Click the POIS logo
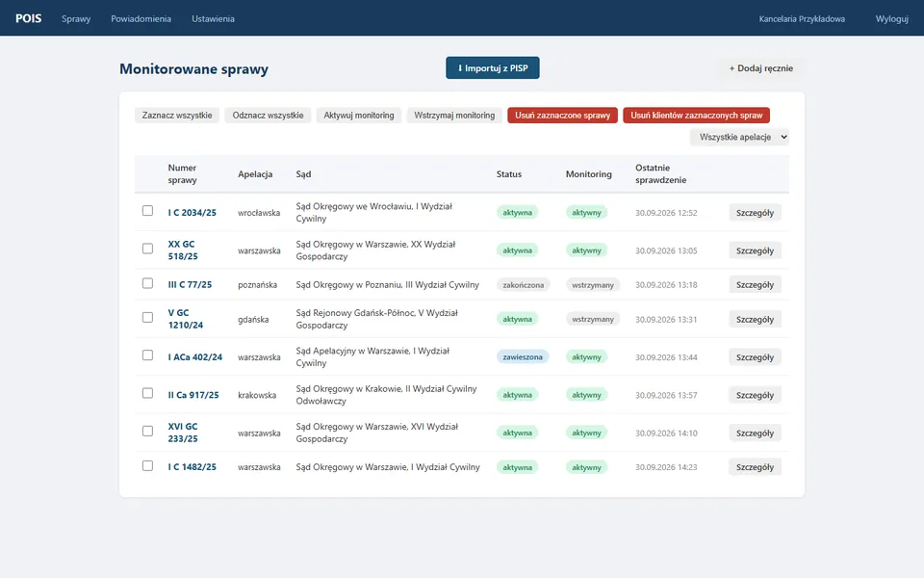Image resolution: width=924 pixels, height=578 pixels. pyautogui.click(x=28, y=18)
